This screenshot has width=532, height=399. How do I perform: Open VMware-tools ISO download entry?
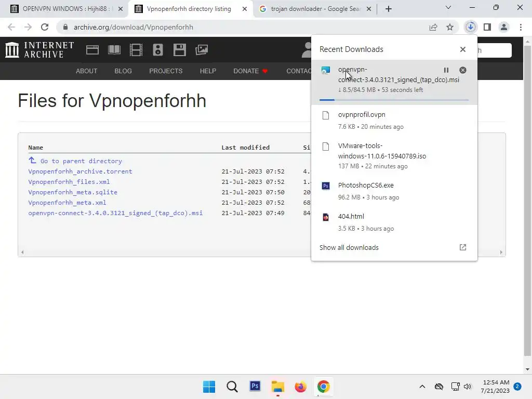394,156
